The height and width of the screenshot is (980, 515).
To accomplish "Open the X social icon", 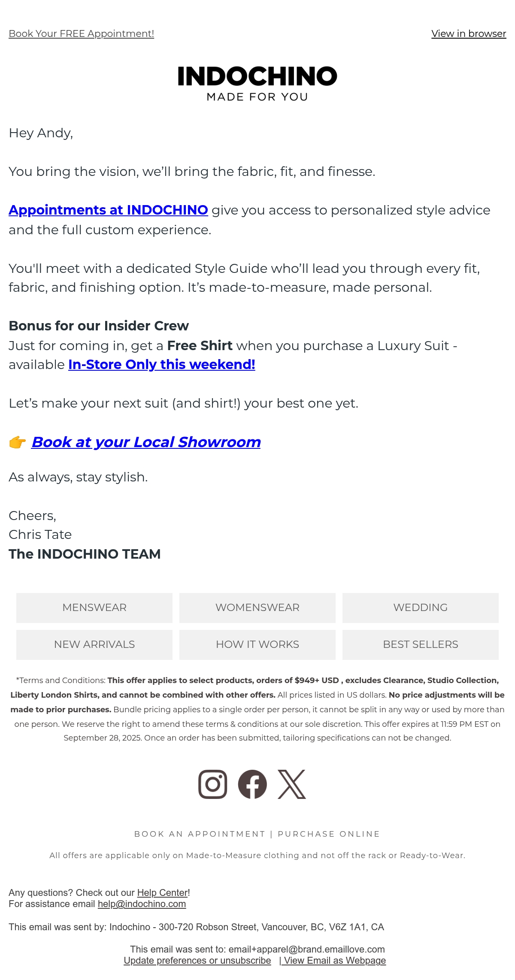I will (x=292, y=784).
